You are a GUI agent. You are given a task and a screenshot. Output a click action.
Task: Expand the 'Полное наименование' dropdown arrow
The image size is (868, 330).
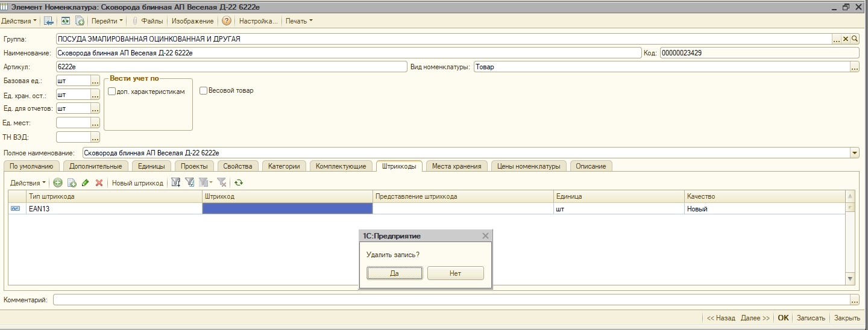point(855,153)
